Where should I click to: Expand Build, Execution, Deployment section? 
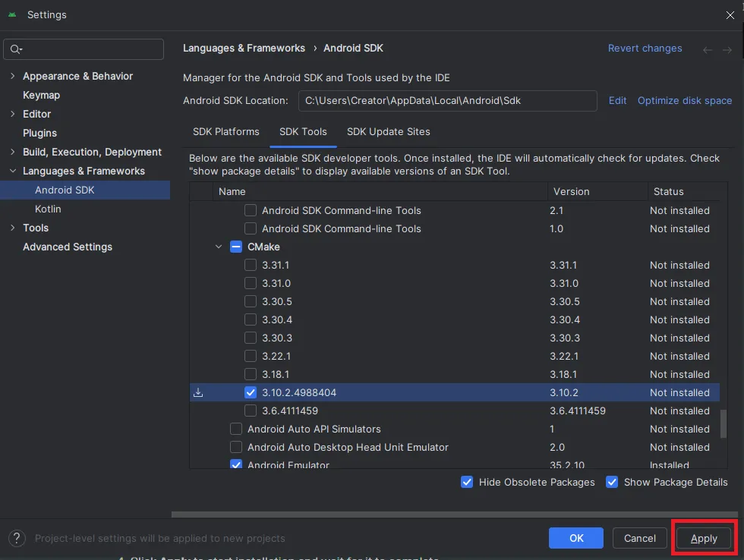click(x=13, y=152)
